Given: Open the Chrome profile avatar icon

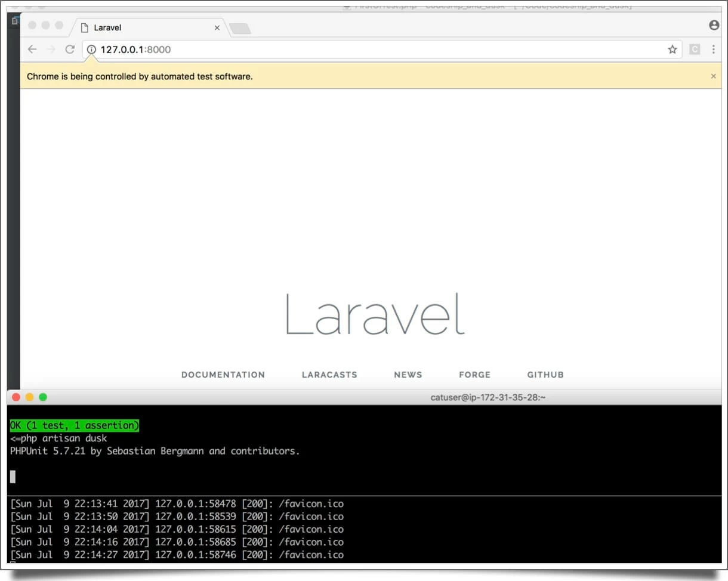Looking at the screenshot, I should (714, 25).
